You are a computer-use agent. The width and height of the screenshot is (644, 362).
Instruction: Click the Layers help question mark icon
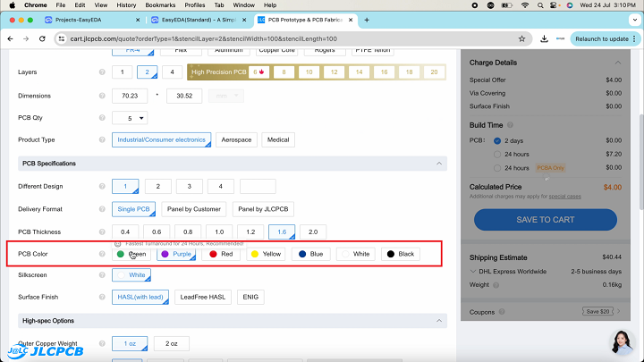pos(102,72)
